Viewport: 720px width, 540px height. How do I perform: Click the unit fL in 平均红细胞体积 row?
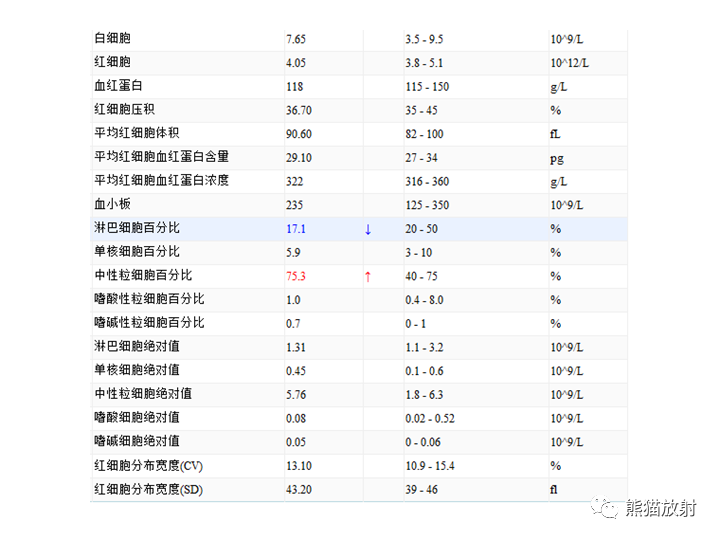[x=555, y=134]
